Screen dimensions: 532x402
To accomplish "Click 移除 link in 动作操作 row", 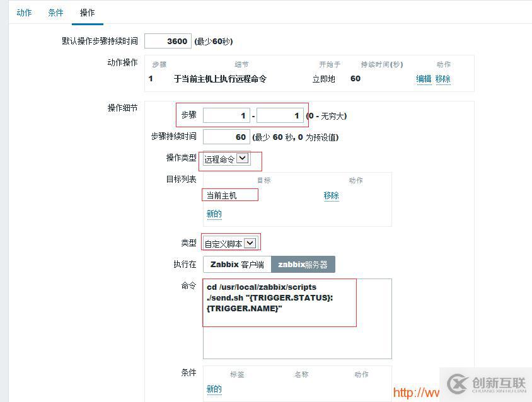I will click(443, 79).
